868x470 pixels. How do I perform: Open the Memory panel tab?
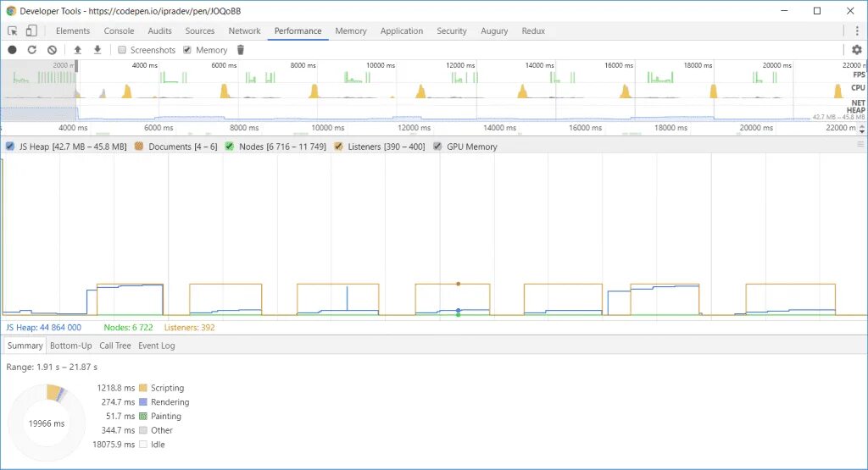pos(351,31)
